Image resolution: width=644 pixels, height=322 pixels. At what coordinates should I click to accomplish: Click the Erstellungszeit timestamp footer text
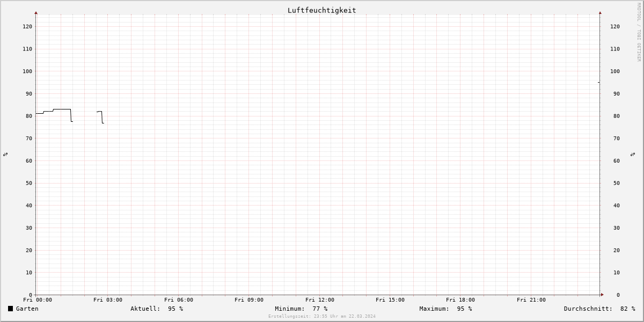click(322, 316)
